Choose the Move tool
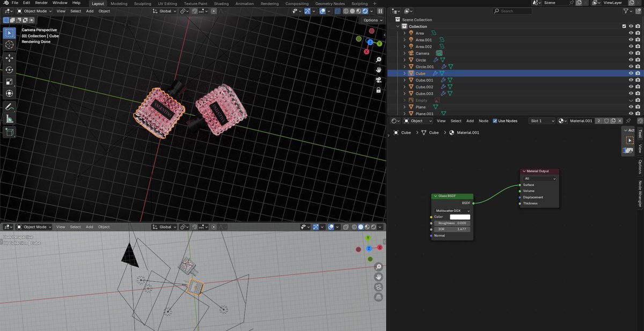 9,58
